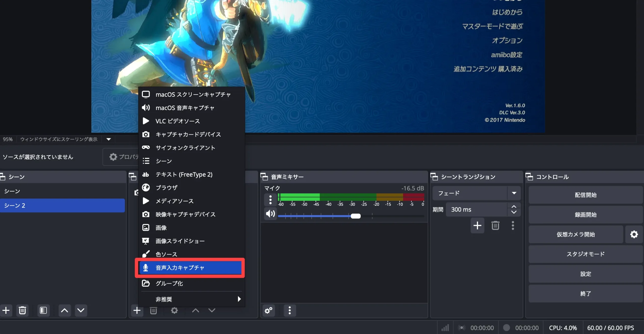
Task: Add a source with the plus button
Action: point(137,311)
